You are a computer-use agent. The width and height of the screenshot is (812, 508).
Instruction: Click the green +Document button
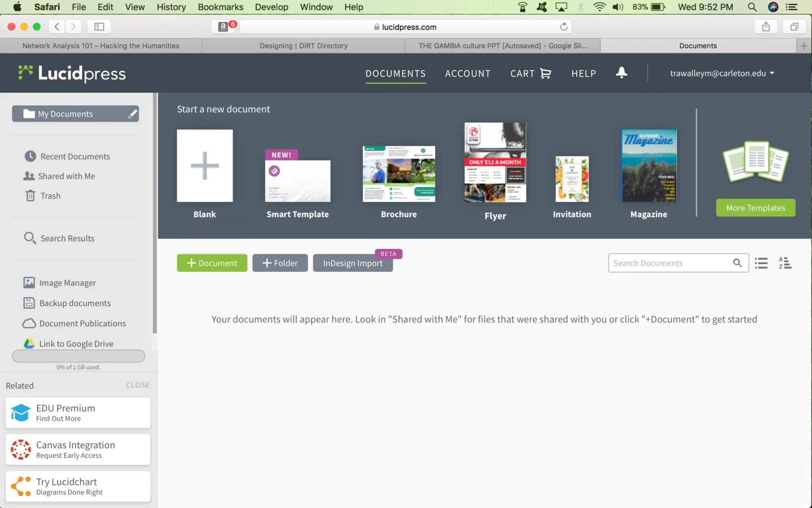pos(212,263)
